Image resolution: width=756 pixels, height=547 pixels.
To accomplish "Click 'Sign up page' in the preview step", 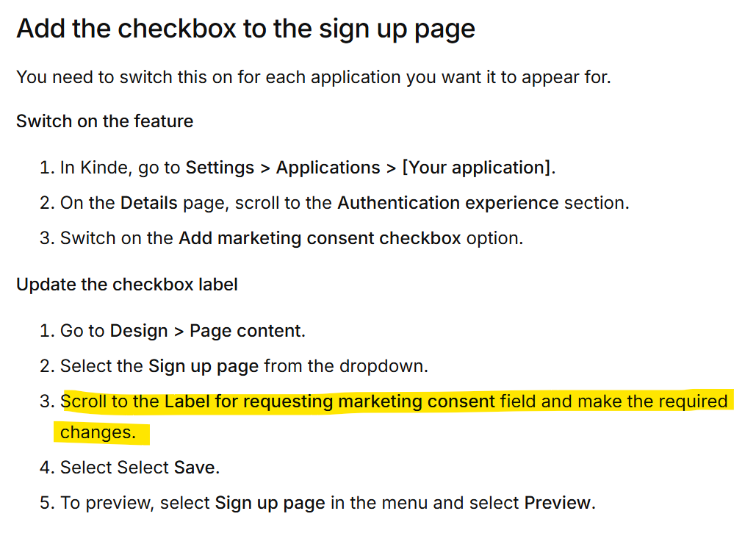I will pos(270,503).
